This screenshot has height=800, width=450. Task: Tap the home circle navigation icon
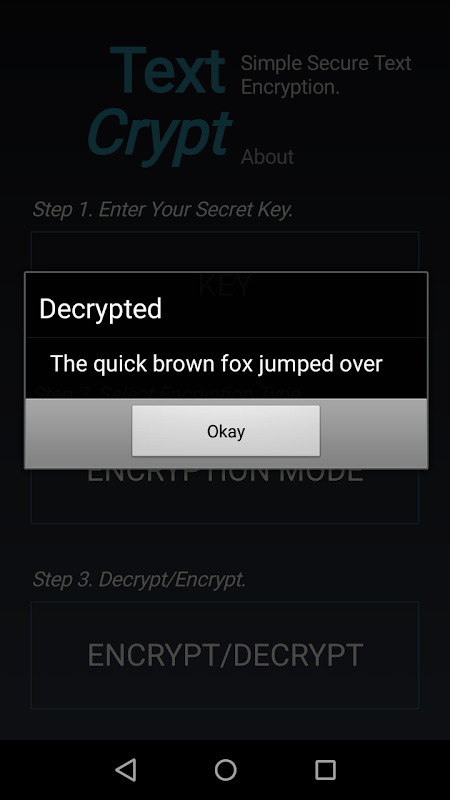click(225, 769)
